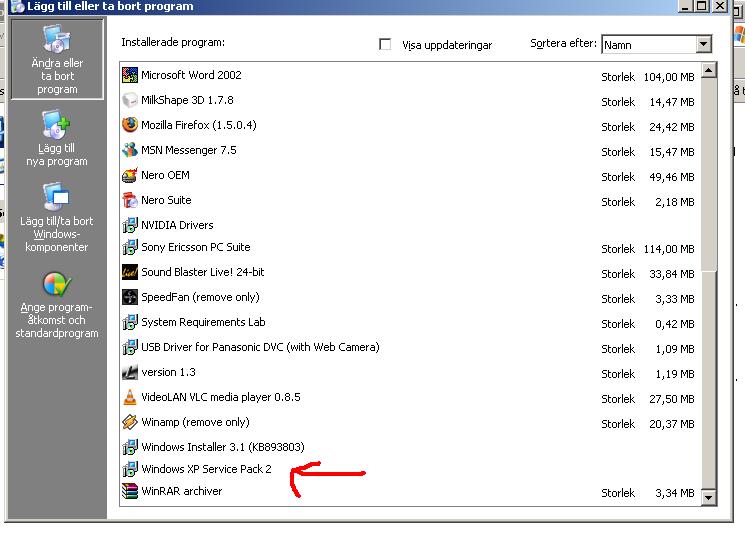This screenshot has width=745, height=536.
Task: Click the Winamp icon
Action: (130, 422)
